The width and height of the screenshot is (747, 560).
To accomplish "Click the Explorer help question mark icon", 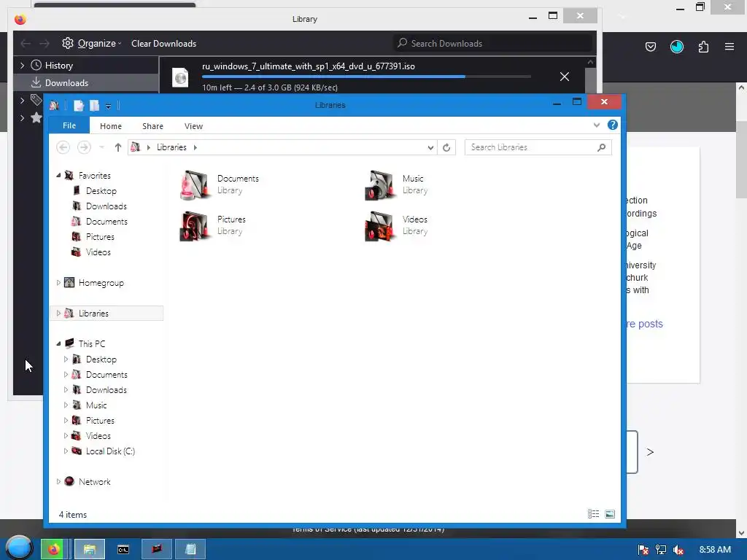I will click(x=613, y=125).
